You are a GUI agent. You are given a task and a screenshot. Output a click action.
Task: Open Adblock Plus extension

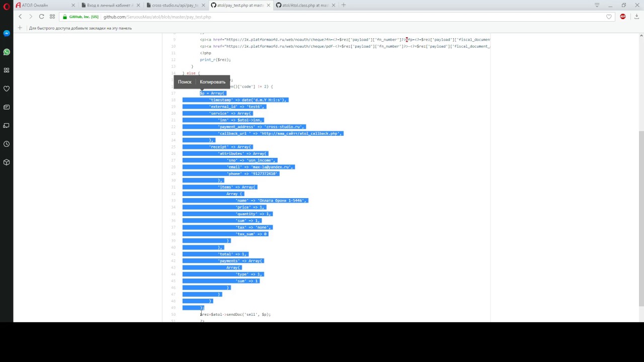pyautogui.click(x=623, y=17)
